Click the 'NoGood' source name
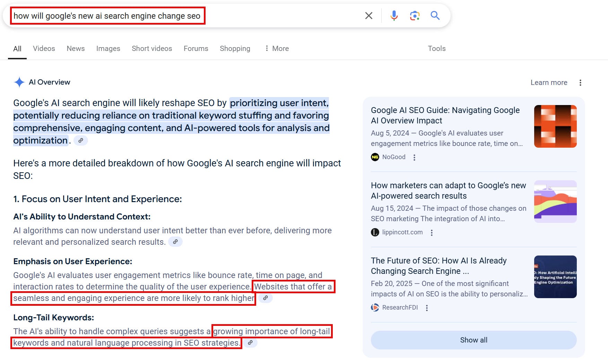The image size is (608, 364). [x=394, y=157]
